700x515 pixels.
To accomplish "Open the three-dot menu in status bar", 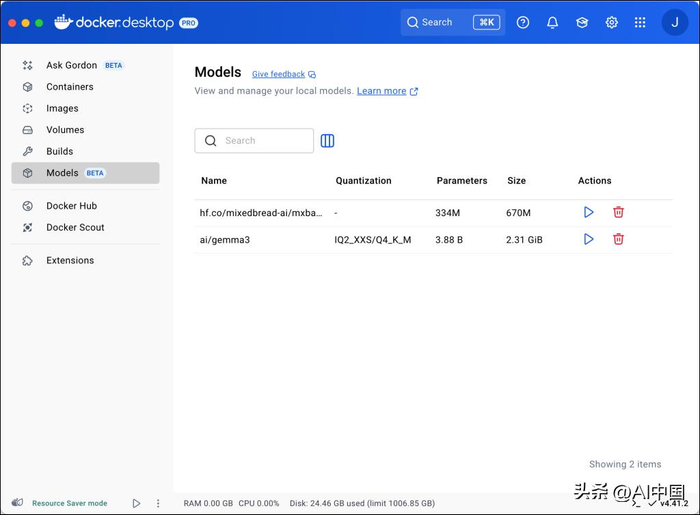I will click(158, 503).
